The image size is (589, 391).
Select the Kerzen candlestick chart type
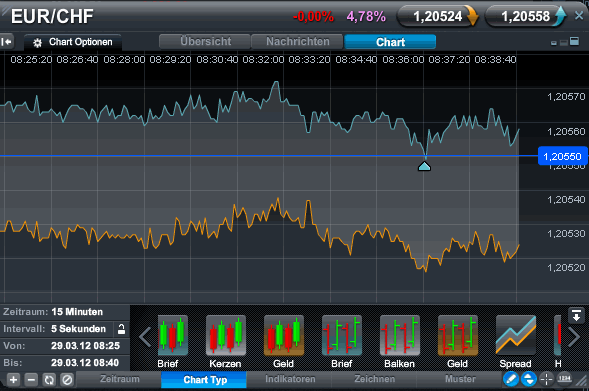226,335
